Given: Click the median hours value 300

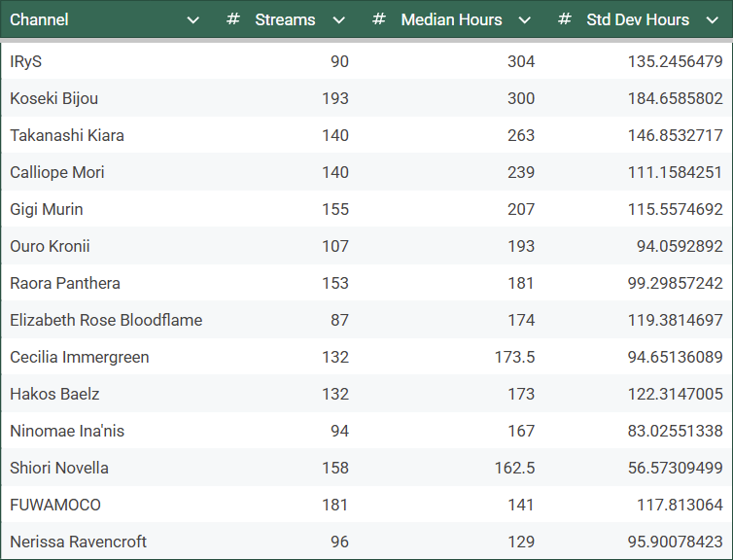Looking at the screenshot, I should coord(521,98).
